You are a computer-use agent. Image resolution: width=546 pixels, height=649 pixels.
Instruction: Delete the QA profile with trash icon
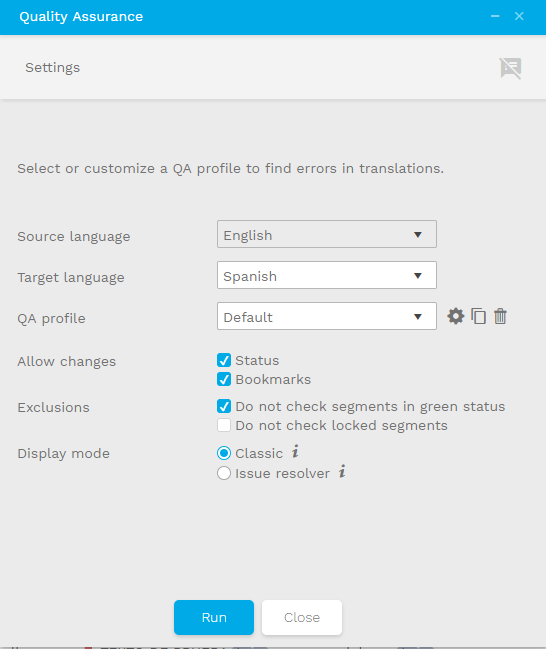coord(500,316)
